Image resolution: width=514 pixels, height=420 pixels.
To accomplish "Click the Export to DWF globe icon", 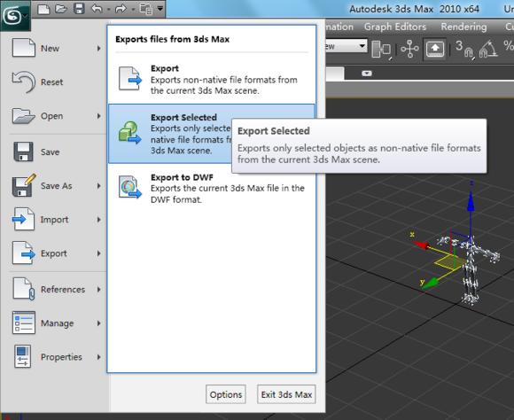I will [130, 187].
